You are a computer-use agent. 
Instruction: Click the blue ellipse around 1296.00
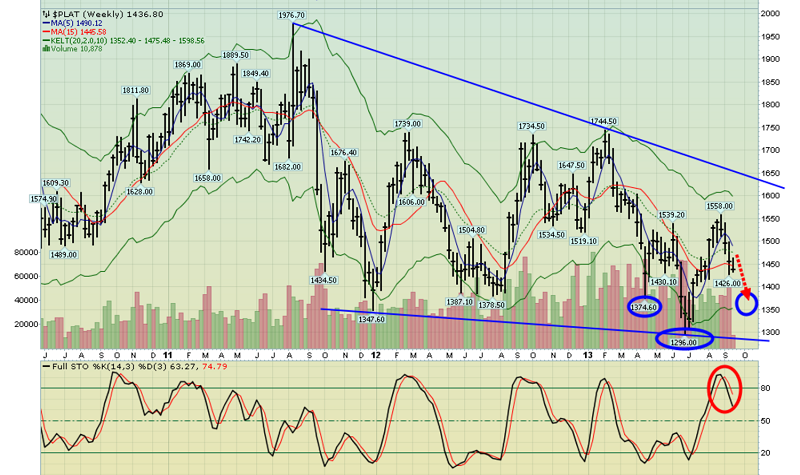[685, 339]
